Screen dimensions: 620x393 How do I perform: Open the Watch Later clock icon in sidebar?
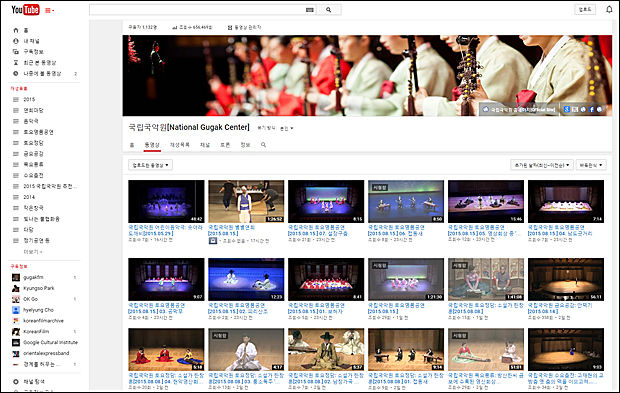click(16, 73)
